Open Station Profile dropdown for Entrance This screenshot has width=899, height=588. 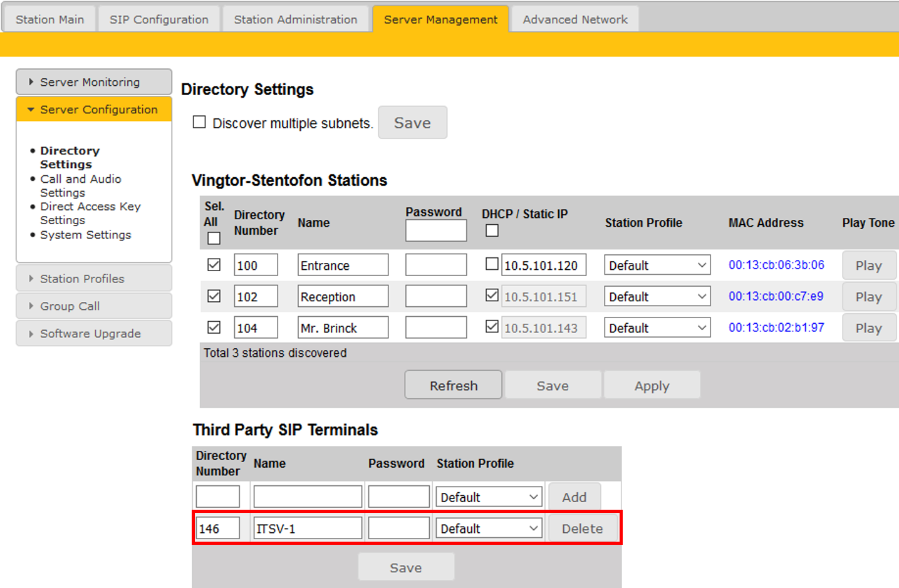(x=657, y=266)
